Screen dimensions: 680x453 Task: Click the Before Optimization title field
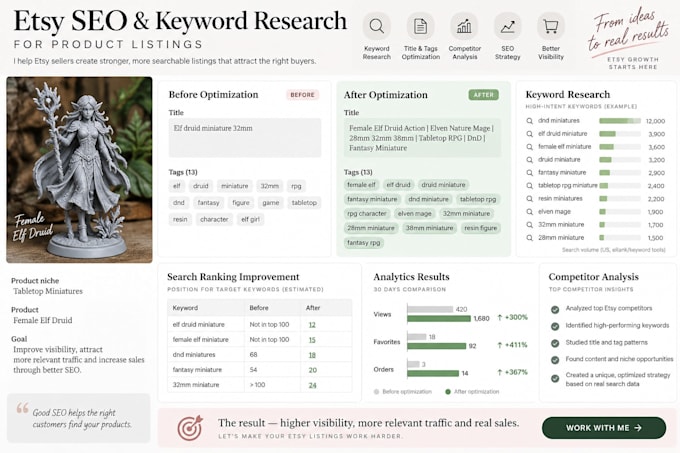[245, 138]
